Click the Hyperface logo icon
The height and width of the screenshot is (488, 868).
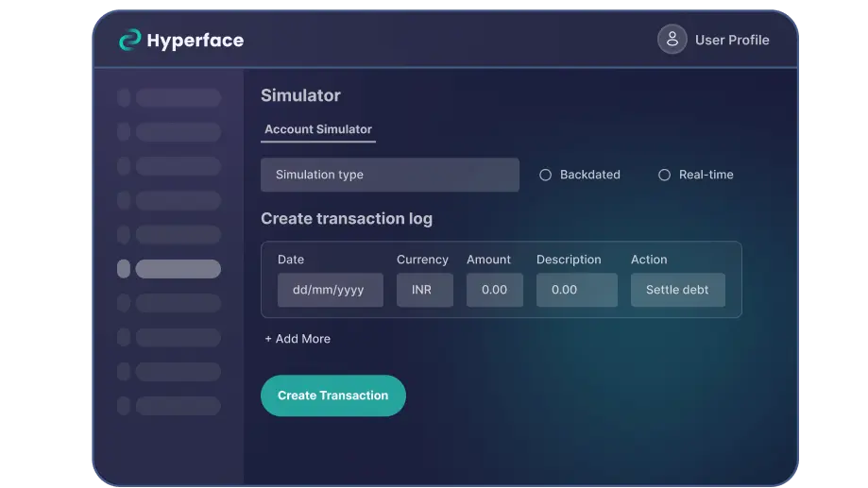tap(129, 40)
